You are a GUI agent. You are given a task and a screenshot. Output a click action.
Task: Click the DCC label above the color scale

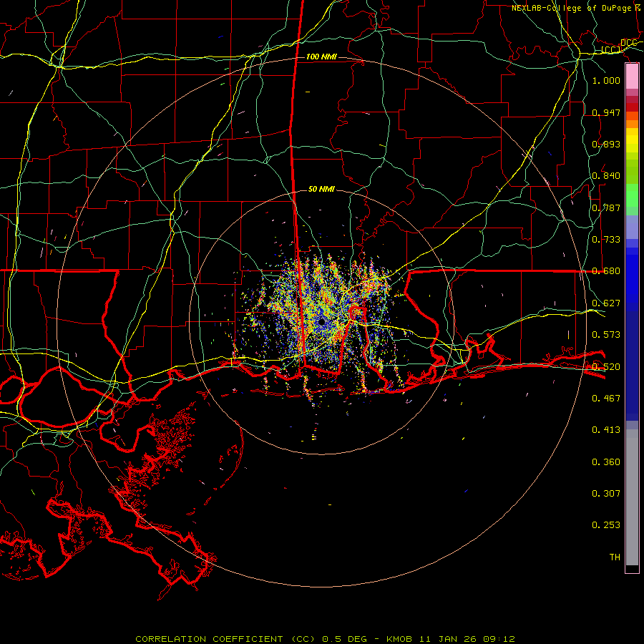pyautogui.click(x=628, y=43)
